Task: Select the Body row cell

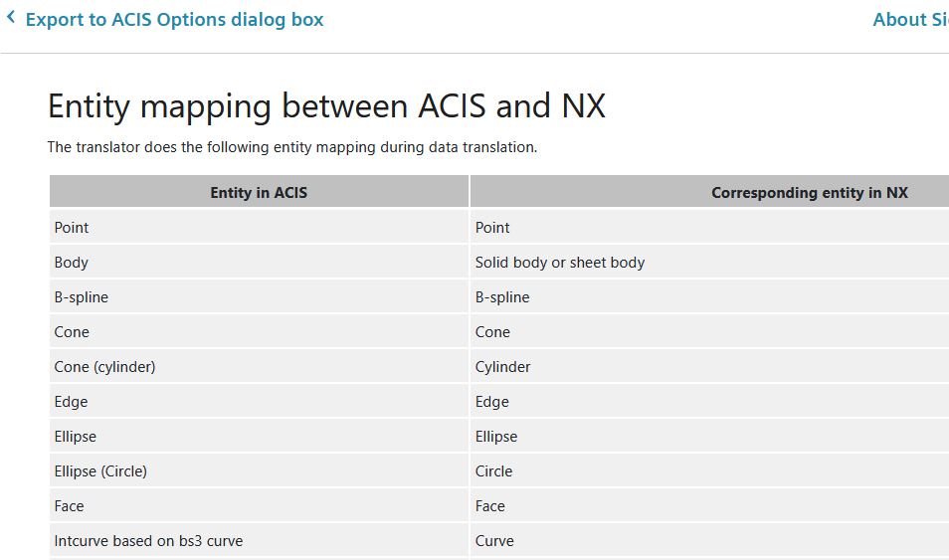Action: pyautogui.click(x=259, y=263)
